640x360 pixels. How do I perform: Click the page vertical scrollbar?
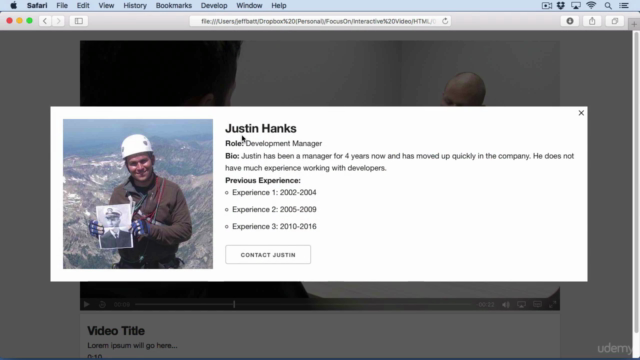(636, 182)
